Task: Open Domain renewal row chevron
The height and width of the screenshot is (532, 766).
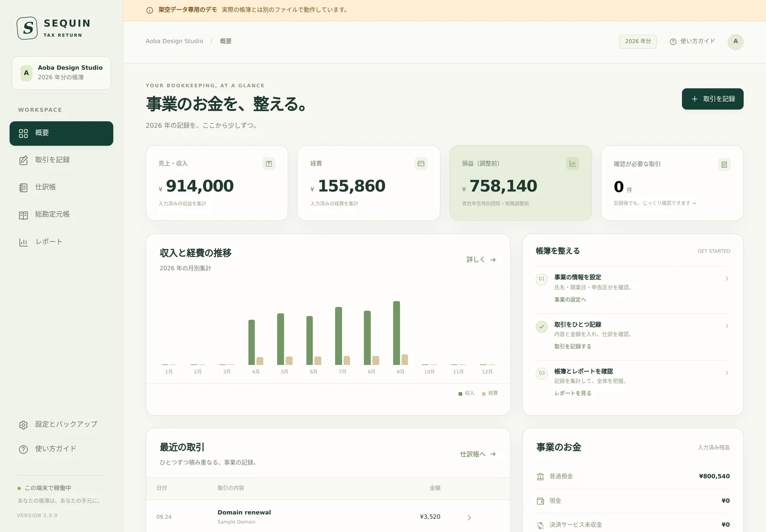Action: click(469, 518)
